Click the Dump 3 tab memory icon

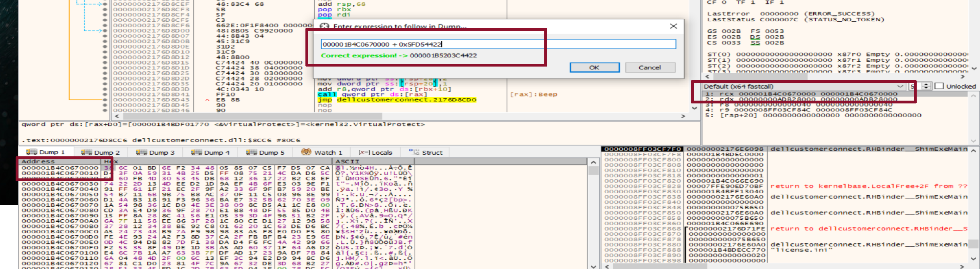[x=141, y=152]
